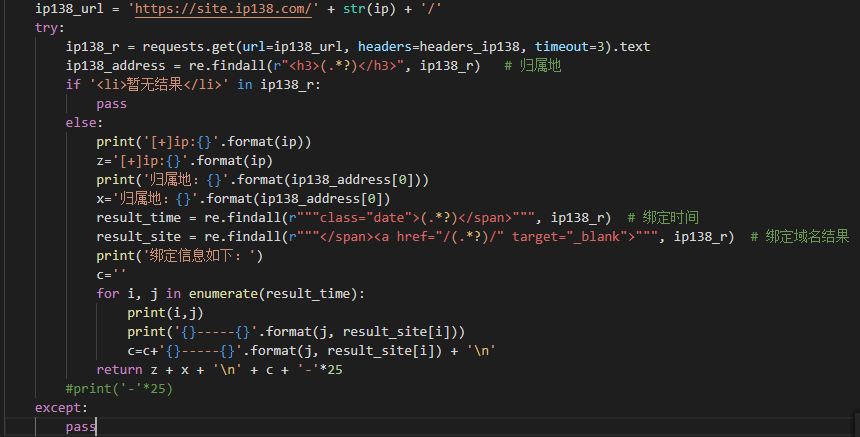Click the headers_ip138 variable
Screen dimensions: 860x437
click(x=469, y=47)
